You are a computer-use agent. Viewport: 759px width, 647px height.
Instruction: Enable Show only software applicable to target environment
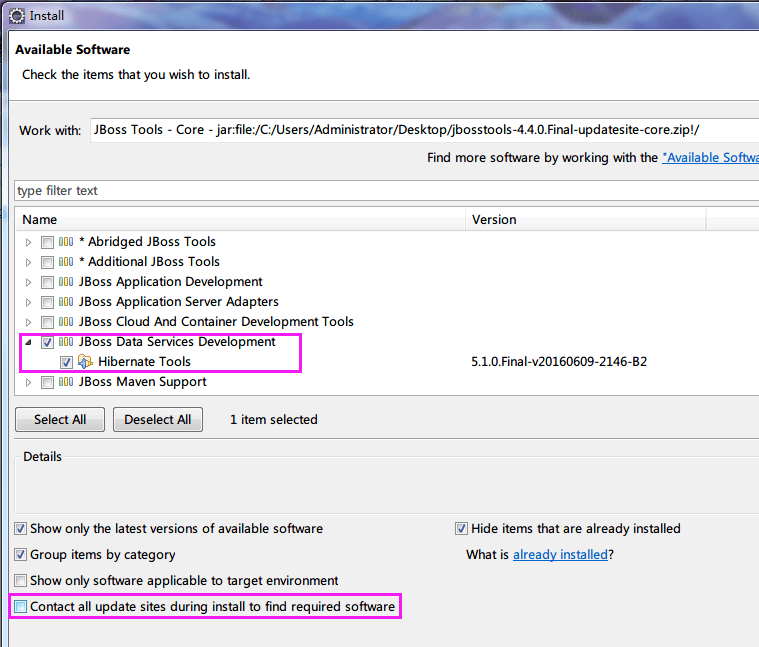pos(20,580)
